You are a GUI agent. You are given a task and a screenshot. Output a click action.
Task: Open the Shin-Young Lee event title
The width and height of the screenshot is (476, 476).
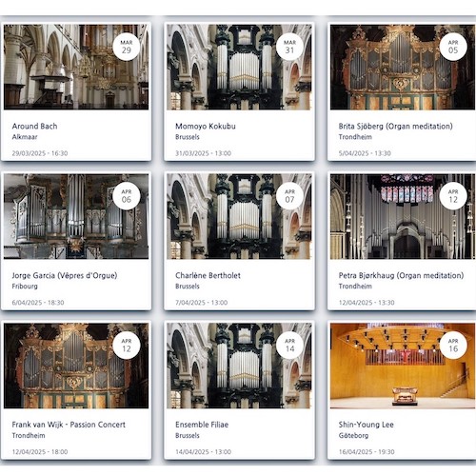tap(366, 425)
